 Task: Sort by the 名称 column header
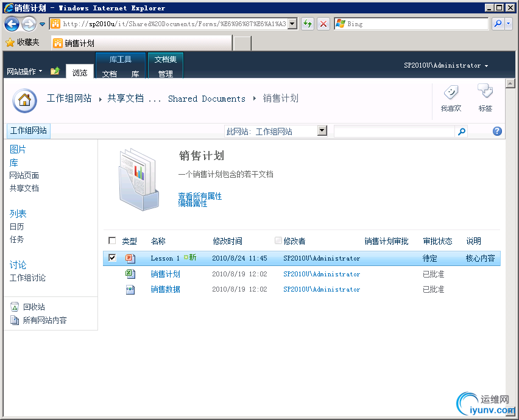click(158, 241)
